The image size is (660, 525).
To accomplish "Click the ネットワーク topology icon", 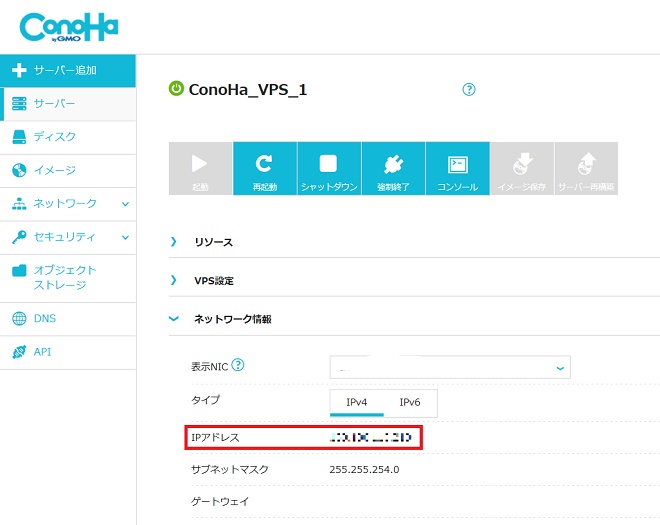I will tap(19, 204).
